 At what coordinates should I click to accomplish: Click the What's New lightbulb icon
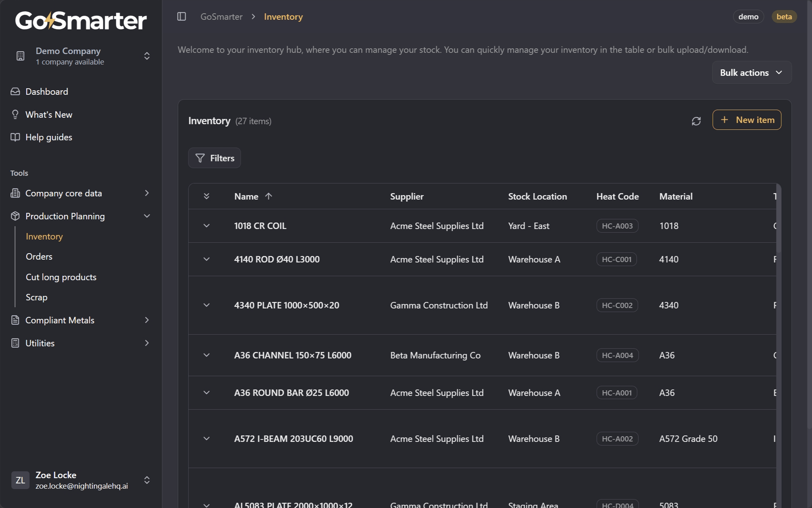[15, 115]
